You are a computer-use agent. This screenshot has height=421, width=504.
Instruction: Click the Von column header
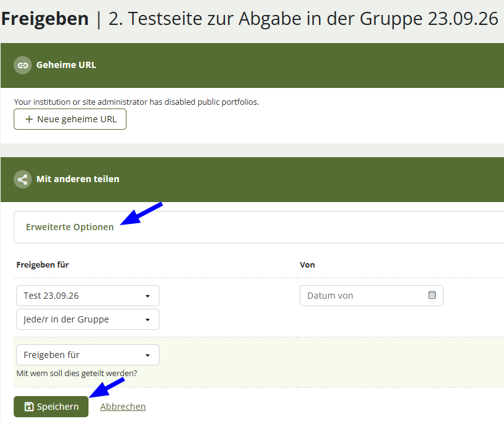click(307, 265)
